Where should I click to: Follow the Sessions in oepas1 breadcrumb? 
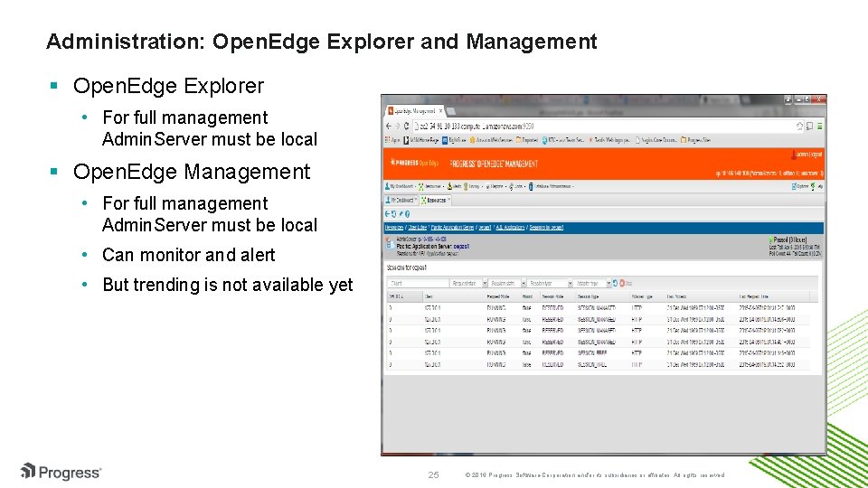[x=546, y=228]
